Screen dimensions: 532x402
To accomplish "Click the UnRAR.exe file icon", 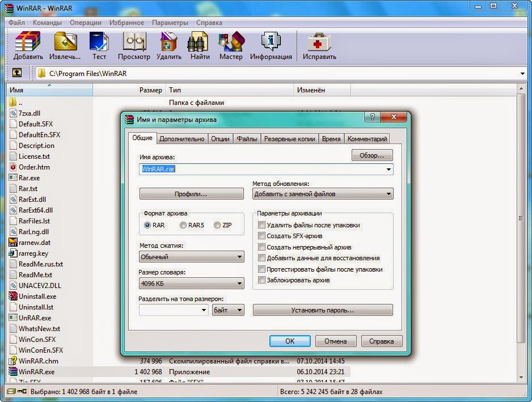I will (x=13, y=318).
